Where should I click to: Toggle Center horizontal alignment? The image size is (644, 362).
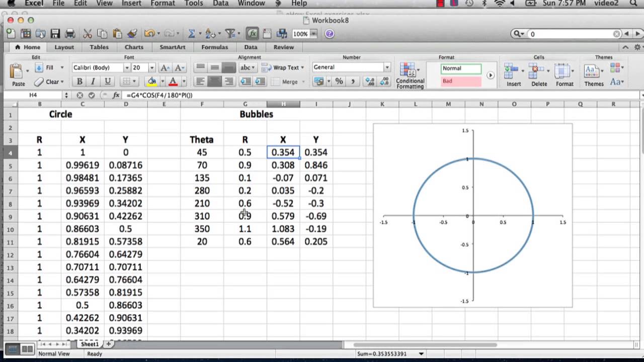[x=215, y=81]
